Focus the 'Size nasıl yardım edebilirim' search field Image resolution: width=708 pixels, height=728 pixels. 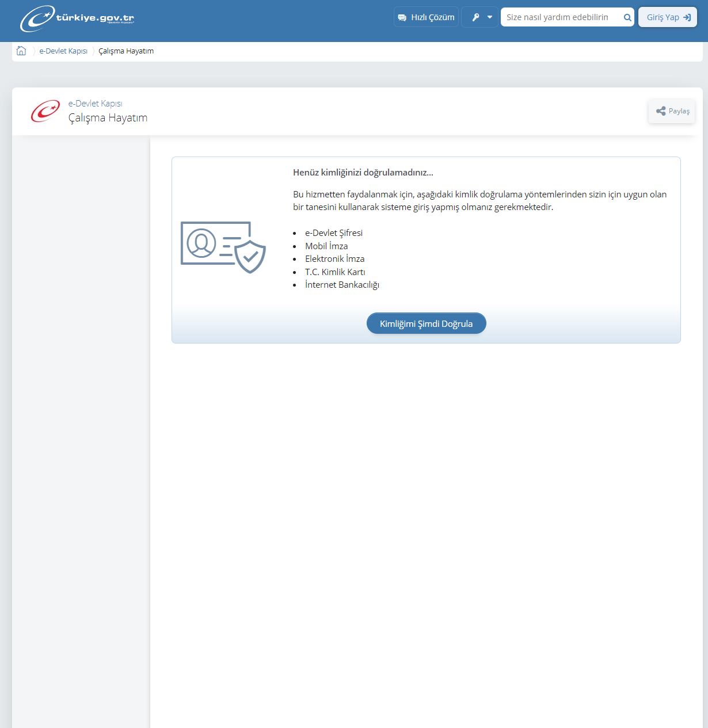tap(559, 17)
